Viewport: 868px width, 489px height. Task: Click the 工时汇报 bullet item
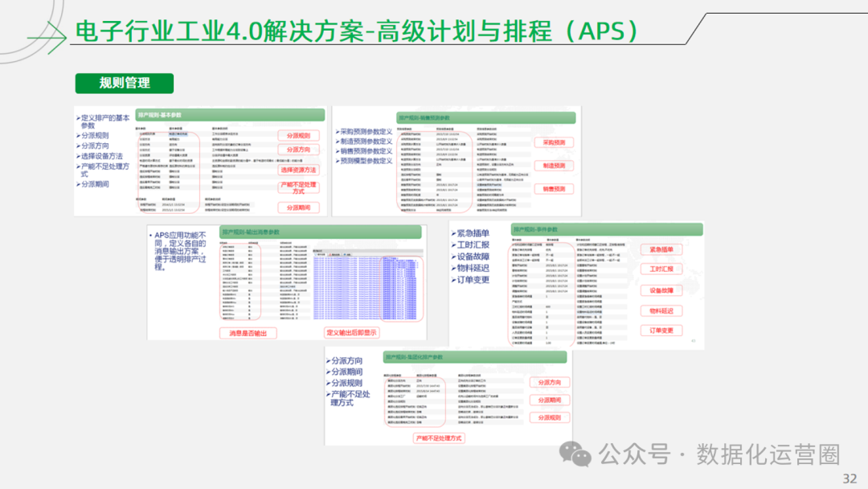(471, 244)
